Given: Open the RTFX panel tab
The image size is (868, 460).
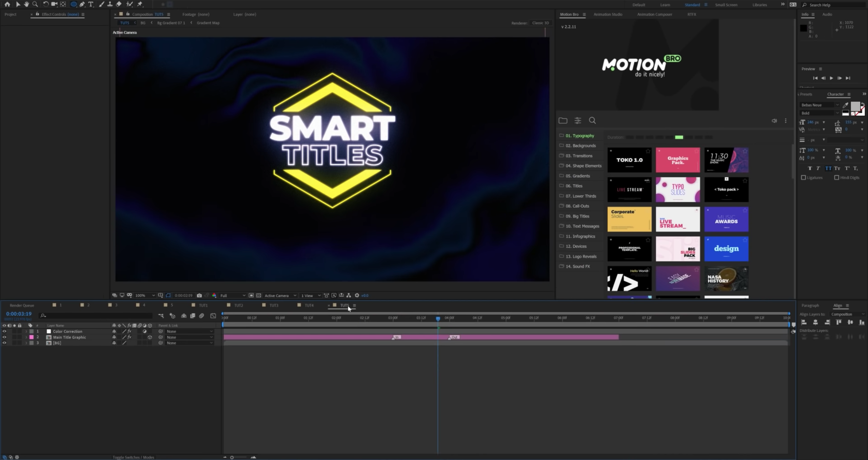Looking at the screenshot, I should click(x=692, y=14).
